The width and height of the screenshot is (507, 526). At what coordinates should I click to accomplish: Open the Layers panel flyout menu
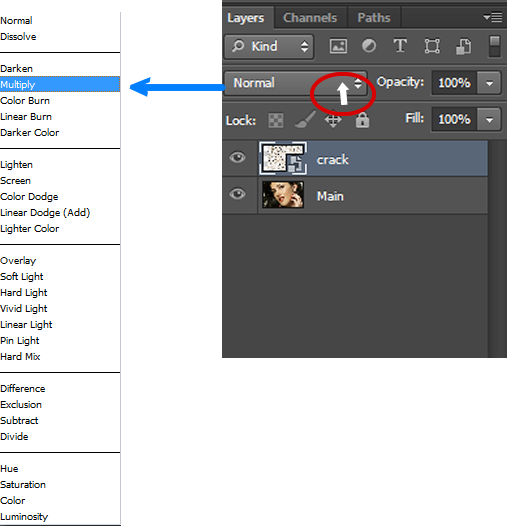[x=493, y=17]
